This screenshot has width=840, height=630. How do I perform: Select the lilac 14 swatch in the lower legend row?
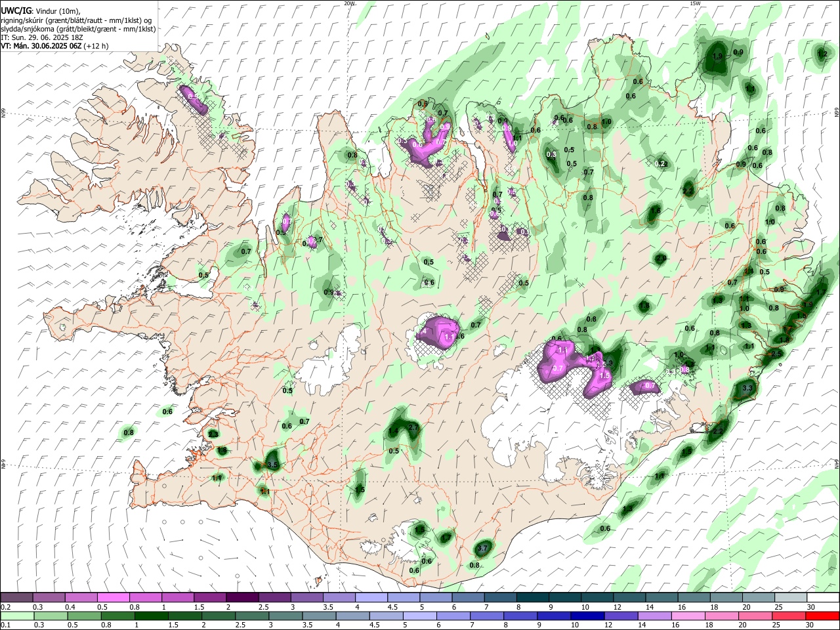click(655, 616)
